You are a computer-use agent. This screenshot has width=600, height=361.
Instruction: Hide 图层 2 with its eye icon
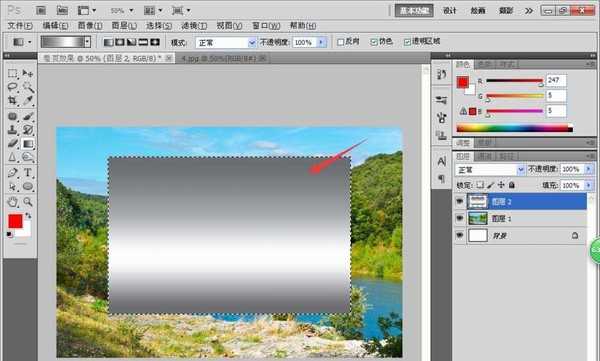[x=460, y=201]
